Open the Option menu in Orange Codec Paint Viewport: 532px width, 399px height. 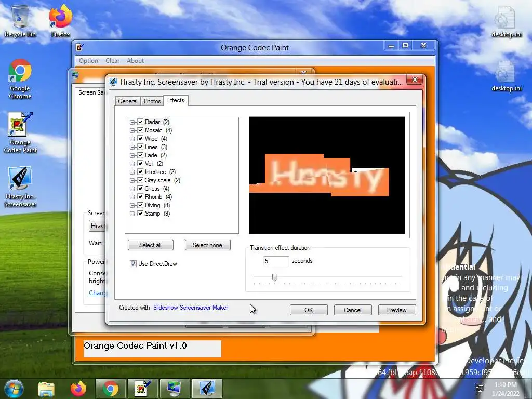(88, 61)
